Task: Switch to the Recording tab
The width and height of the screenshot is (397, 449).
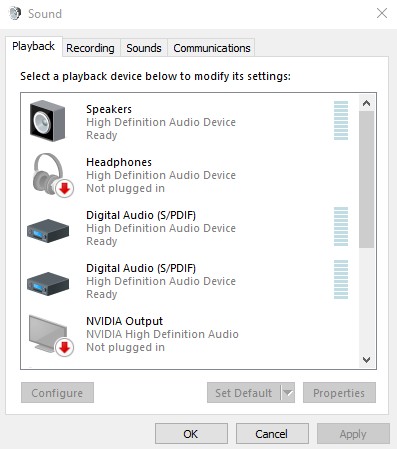Action: coord(91,48)
